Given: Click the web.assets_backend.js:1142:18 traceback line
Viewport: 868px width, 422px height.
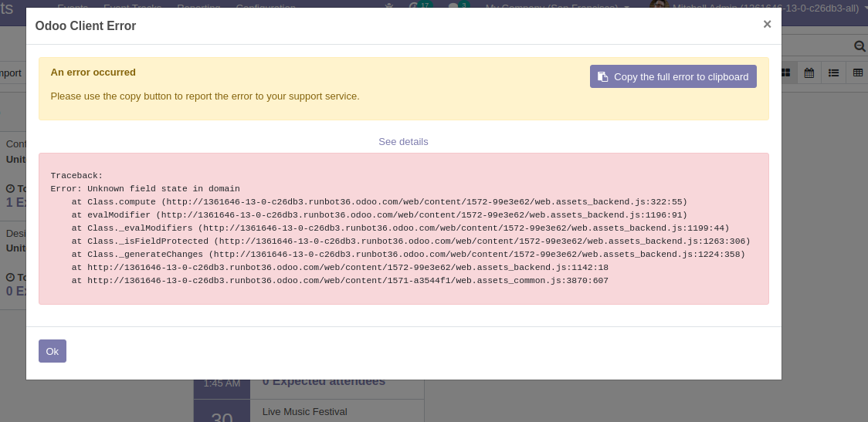Looking at the screenshot, I should pyautogui.click(x=340, y=268).
